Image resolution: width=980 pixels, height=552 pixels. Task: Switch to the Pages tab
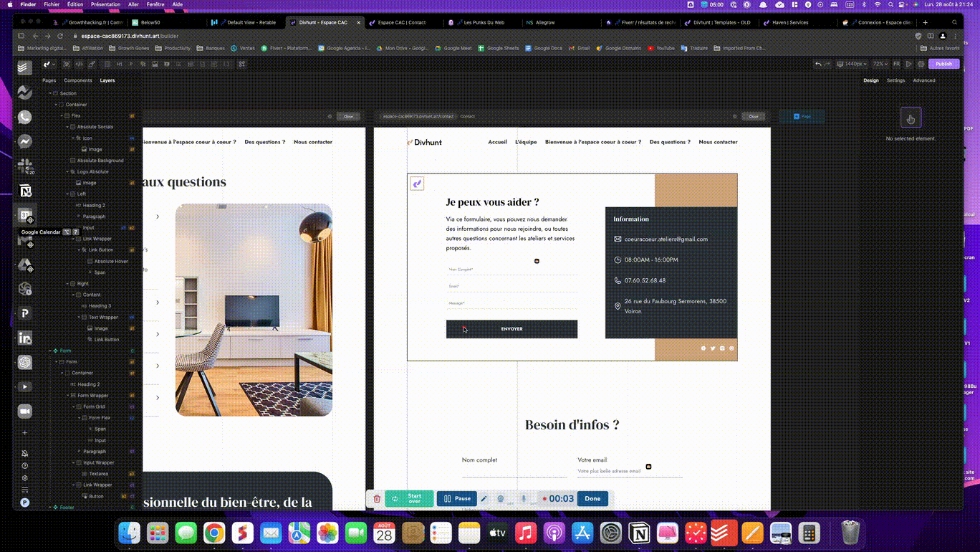49,80
